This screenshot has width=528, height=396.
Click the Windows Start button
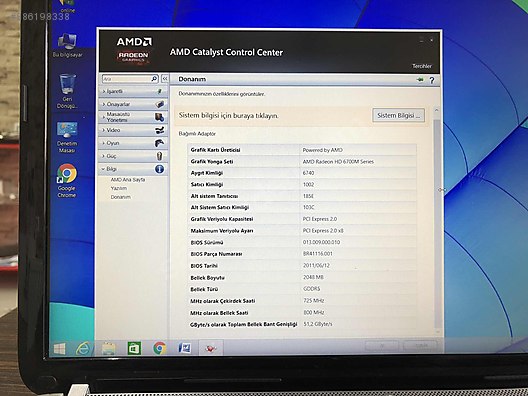coord(60,349)
